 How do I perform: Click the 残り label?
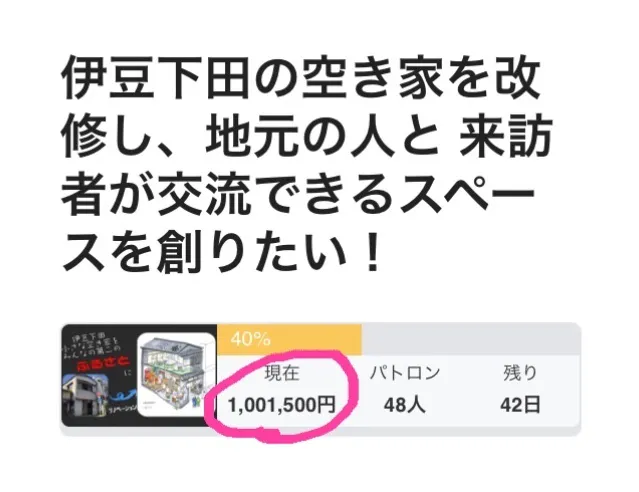pos(520,373)
